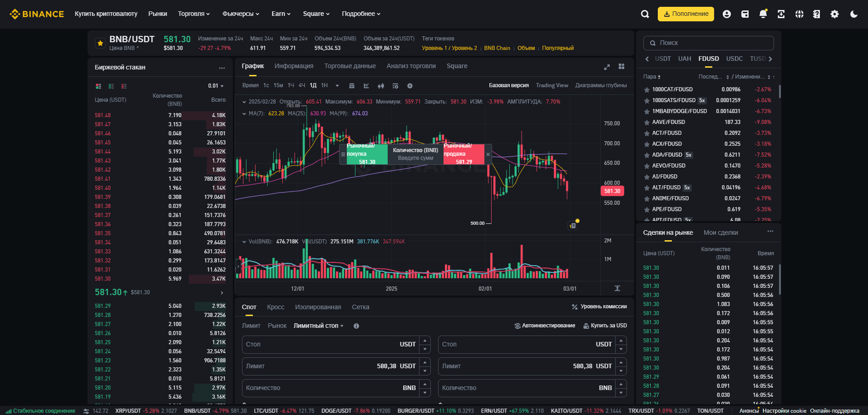
Task: Open the Earn dropdown menu
Action: pyautogui.click(x=281, y=14)
